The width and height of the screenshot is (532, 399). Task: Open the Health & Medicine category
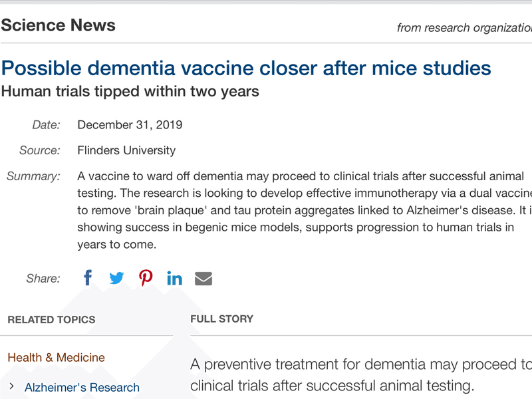pyautogui.click(x=56, y=357)
